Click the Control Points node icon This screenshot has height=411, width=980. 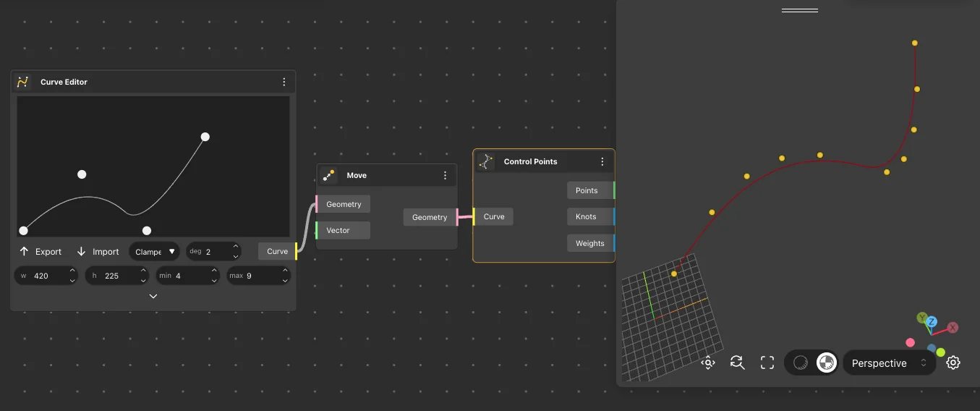click(x=486, y=161)
